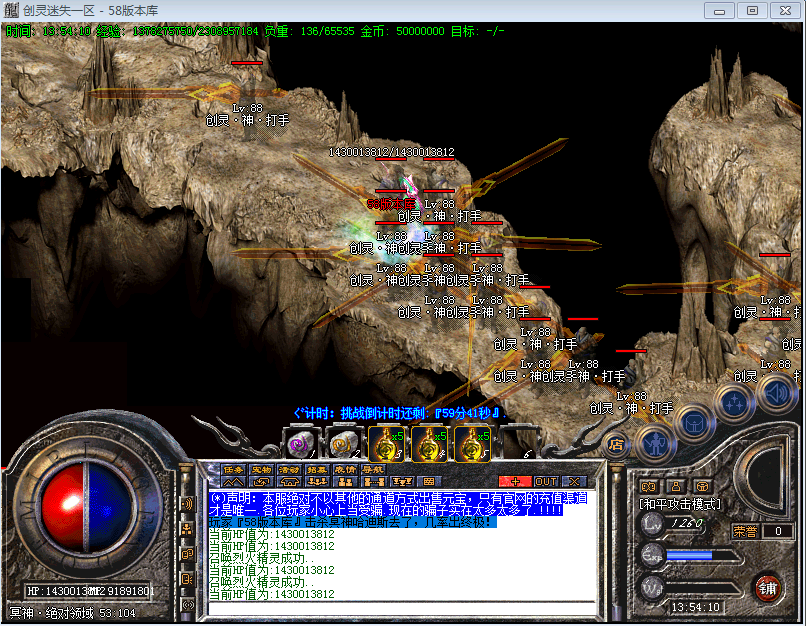Click the chat text input line
806x626 pixels.
click(x=401, y=609)
